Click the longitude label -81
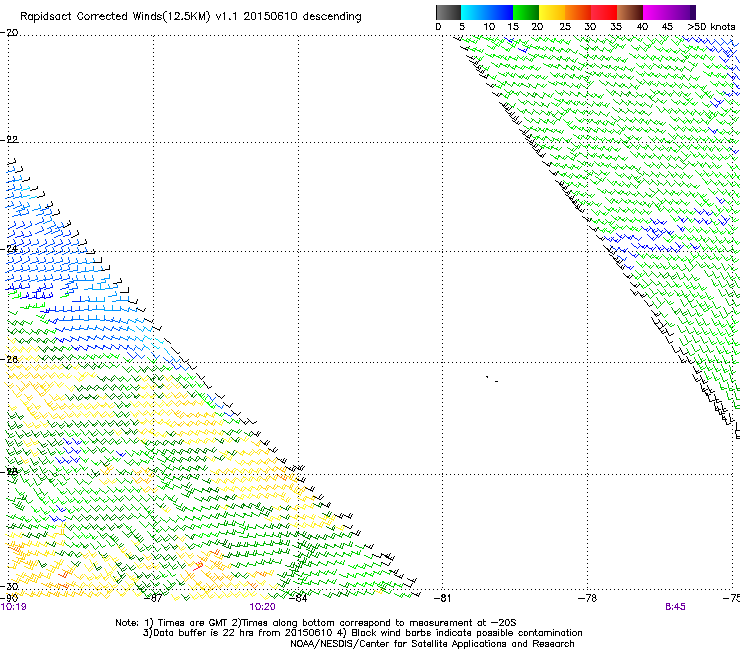This screenshot has width=740, height=650. [442, 598]
